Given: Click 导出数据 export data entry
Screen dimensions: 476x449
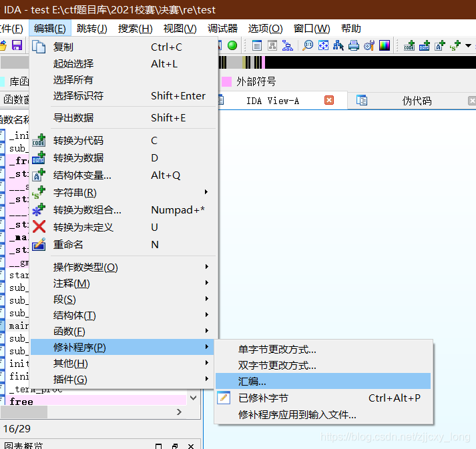Looking at the screenshot, I should tap(124, 117).
